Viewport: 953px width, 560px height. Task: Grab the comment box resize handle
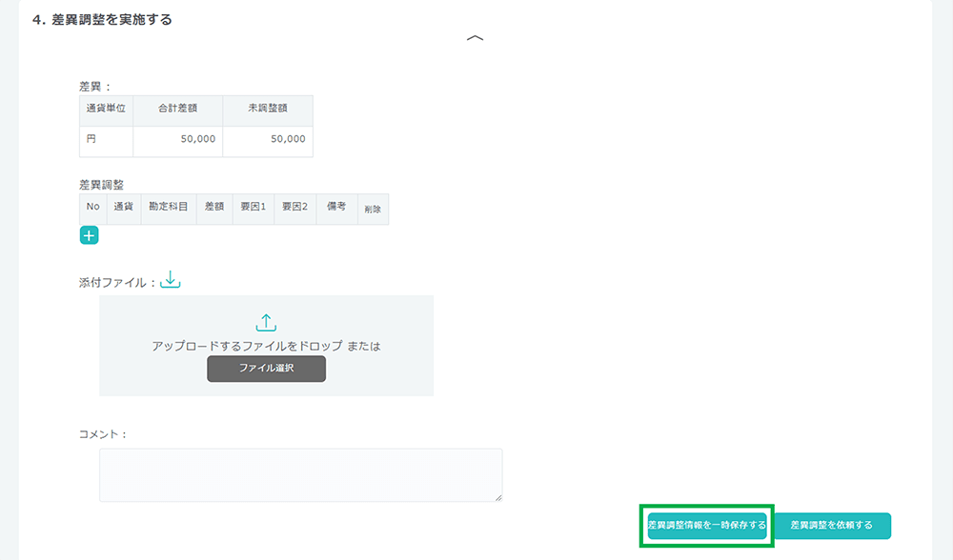coord(497,497)
